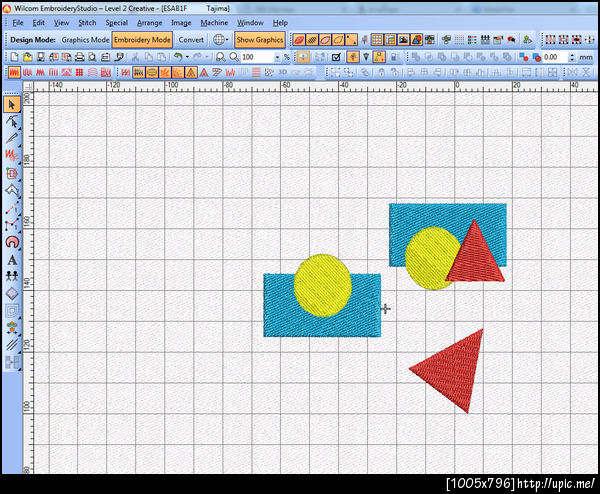Toggle show bitmap picture icon
The width and height of the screenshot is (600, 494).
tap(403, 39)
